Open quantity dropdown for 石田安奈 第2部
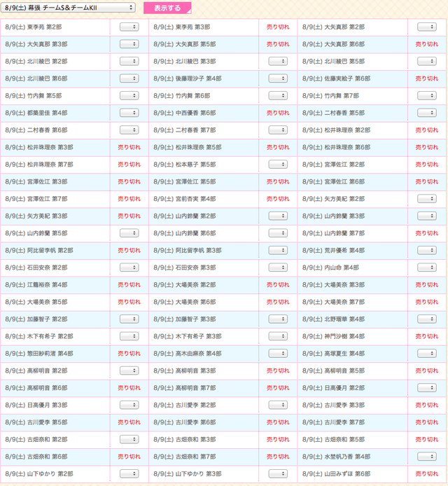448x486 pixels. [x=129, y=268]
